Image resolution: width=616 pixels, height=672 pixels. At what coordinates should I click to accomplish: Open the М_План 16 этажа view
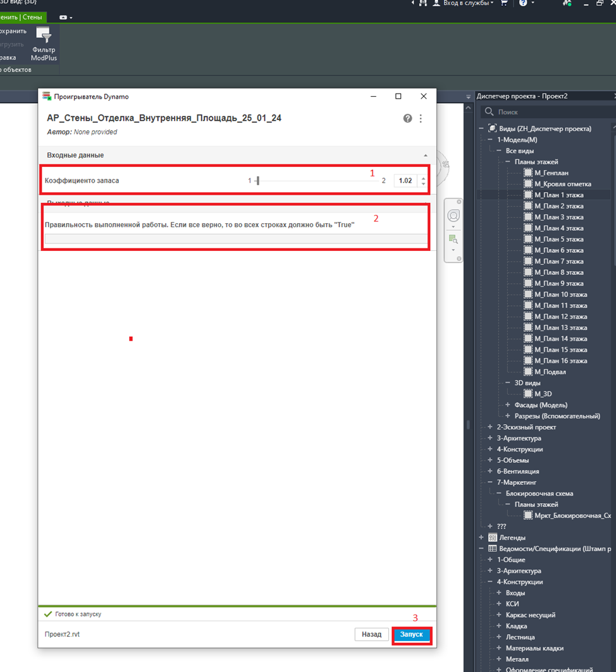click(561, 361)
